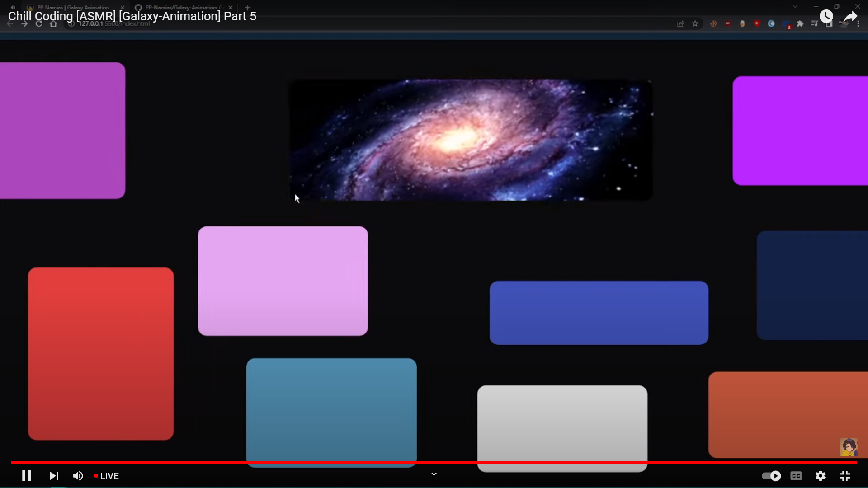
Task: Click the red gradient card
Action: click(100, 353)
